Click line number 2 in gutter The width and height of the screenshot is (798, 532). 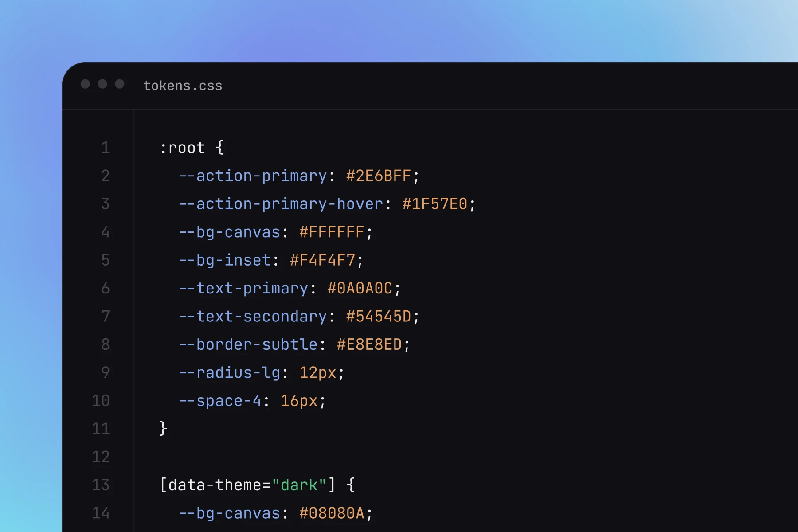(x=106, y=176)
